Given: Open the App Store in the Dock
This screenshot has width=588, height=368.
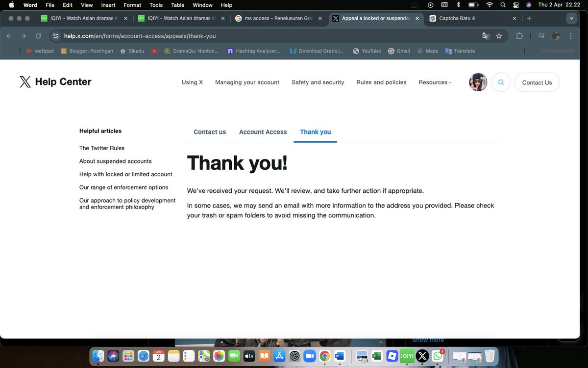Looking at the screenshot, I should tap(279, 356).
